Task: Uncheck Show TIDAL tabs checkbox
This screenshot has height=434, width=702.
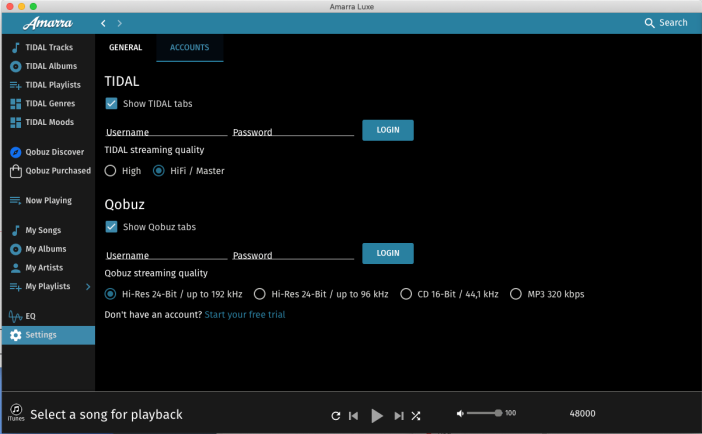Action: [x=111, y=104]
